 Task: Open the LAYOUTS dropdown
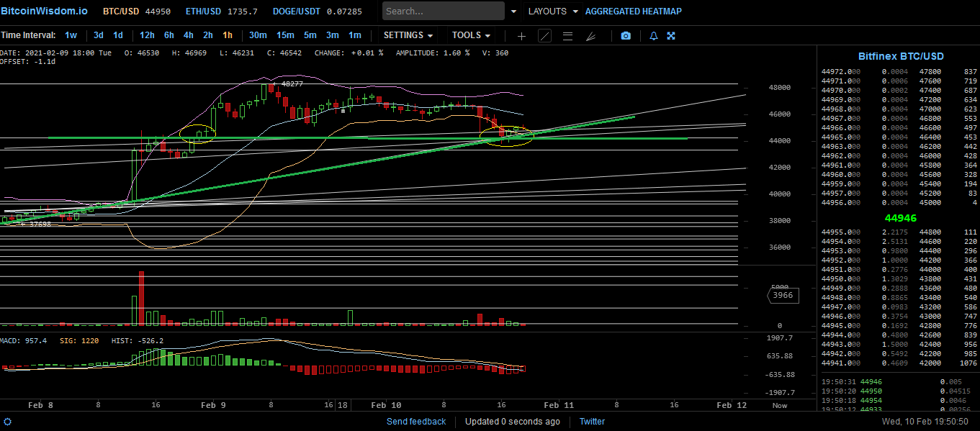553,12
